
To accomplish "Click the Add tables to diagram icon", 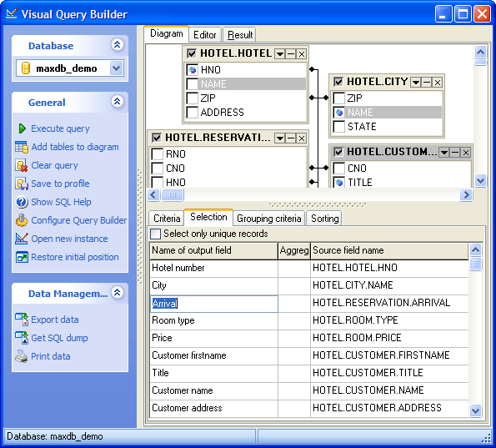I will point(22,147).
